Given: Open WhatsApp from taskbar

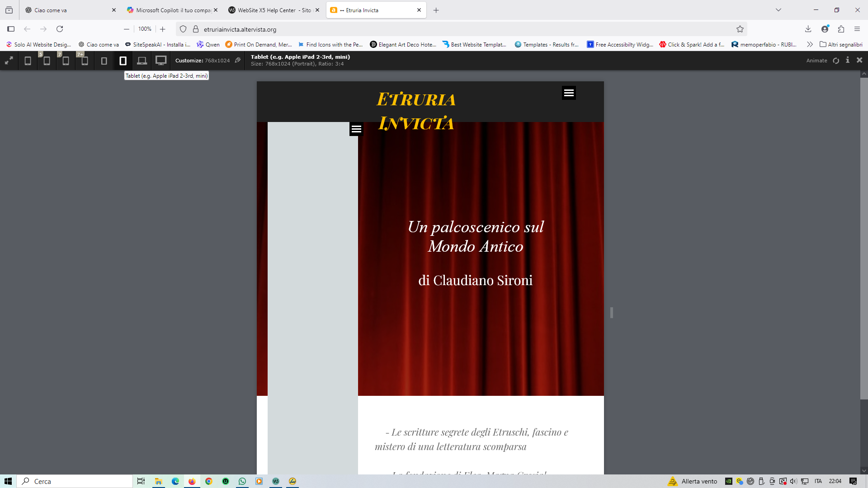Looking at the screenshot, I should [242, 481].
